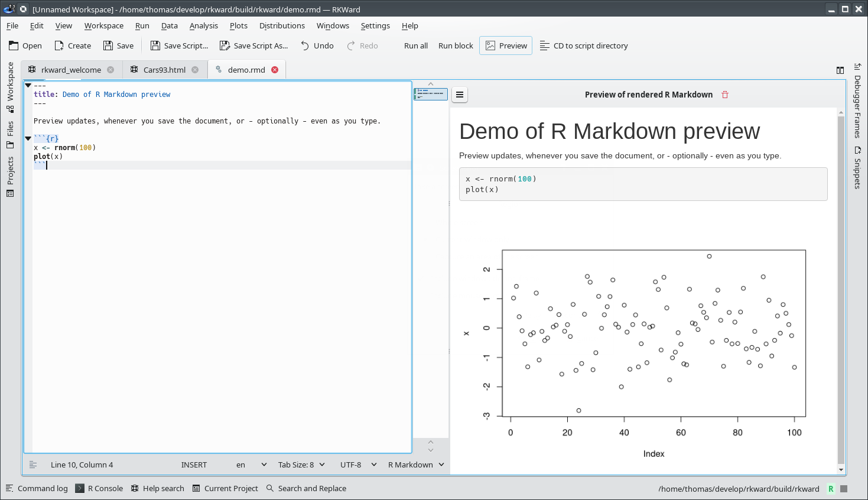Create a new script file
Screen dimensions: 868x500
click(73, 46)
